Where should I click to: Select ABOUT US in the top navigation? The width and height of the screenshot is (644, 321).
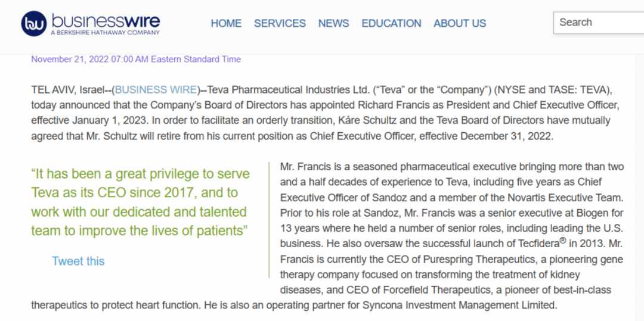point(460,23)
